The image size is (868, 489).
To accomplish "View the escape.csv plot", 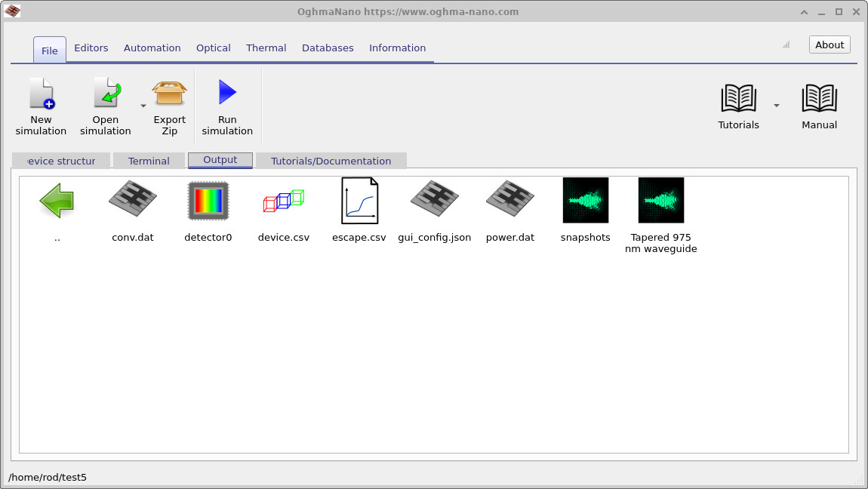I will tap(359, 200).
